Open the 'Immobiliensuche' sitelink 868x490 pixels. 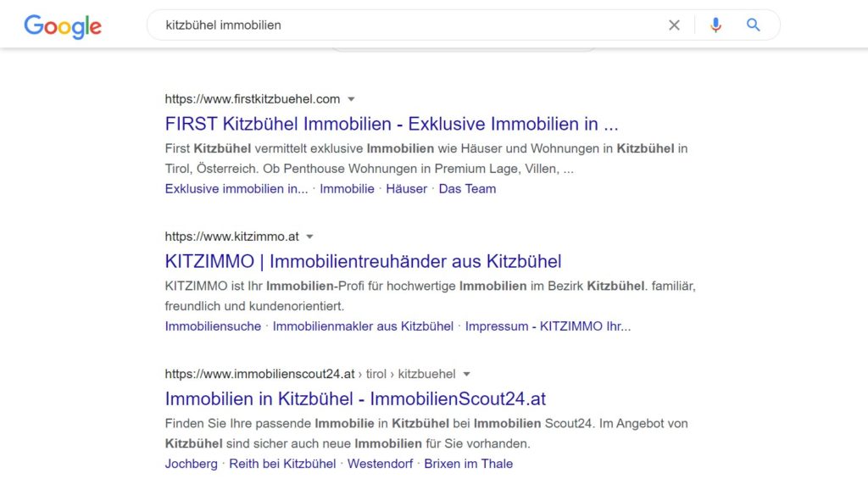point(213,326)
